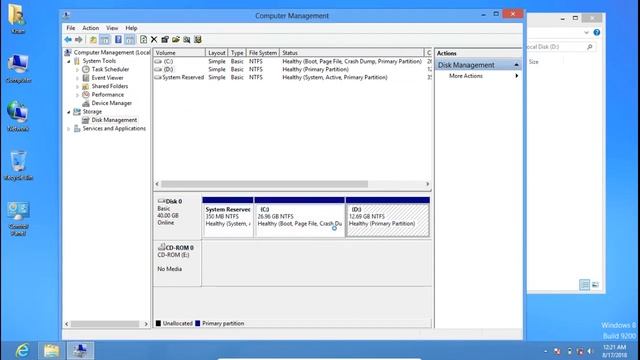Click the Back arrow in the toolbar
The width and height of the screenshot is (640, 360).
(68, 40)
